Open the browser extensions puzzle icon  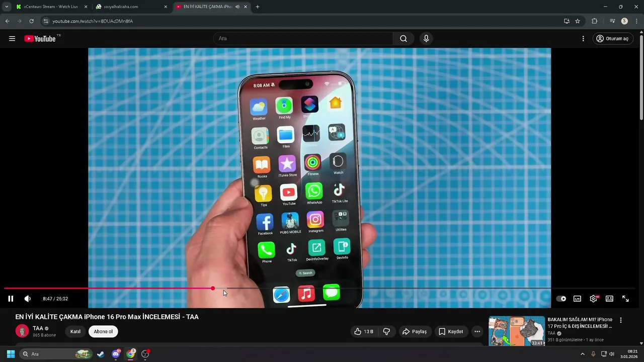595,21
